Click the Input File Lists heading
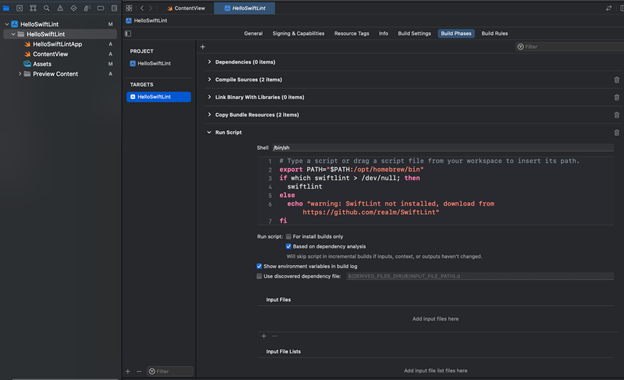 (x=283, y=352)
